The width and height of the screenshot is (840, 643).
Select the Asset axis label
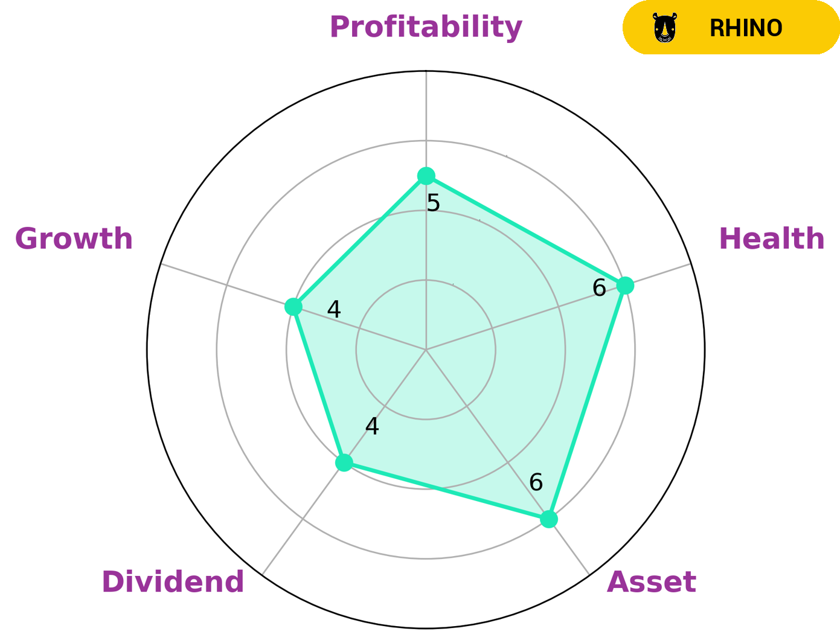pos(651,583)
